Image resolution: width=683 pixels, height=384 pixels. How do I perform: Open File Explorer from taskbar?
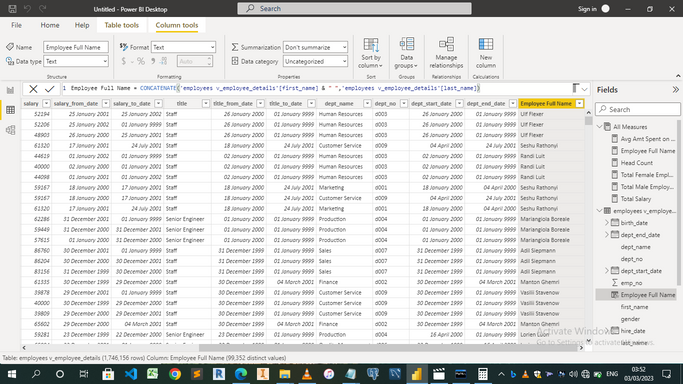(x=284, y=374)
